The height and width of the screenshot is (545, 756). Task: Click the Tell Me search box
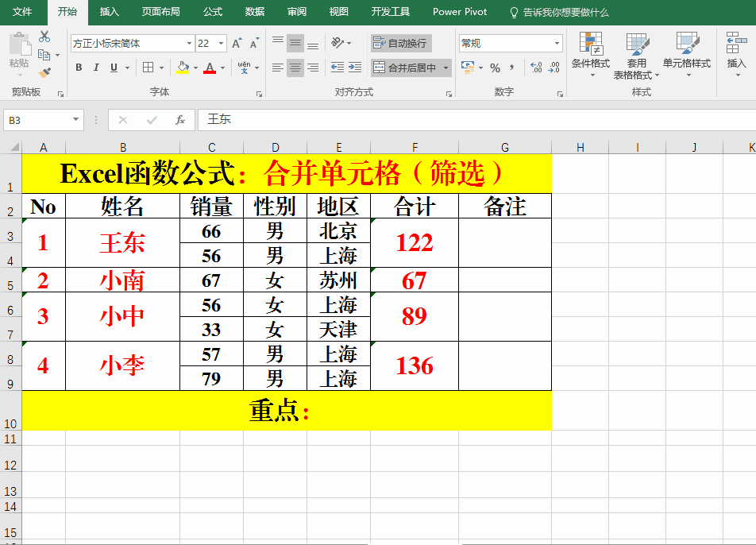(x=559, y=13)
